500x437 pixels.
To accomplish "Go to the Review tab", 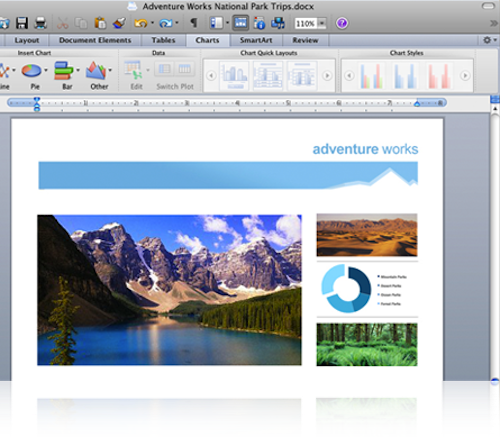I will click(x=305, y=40).
